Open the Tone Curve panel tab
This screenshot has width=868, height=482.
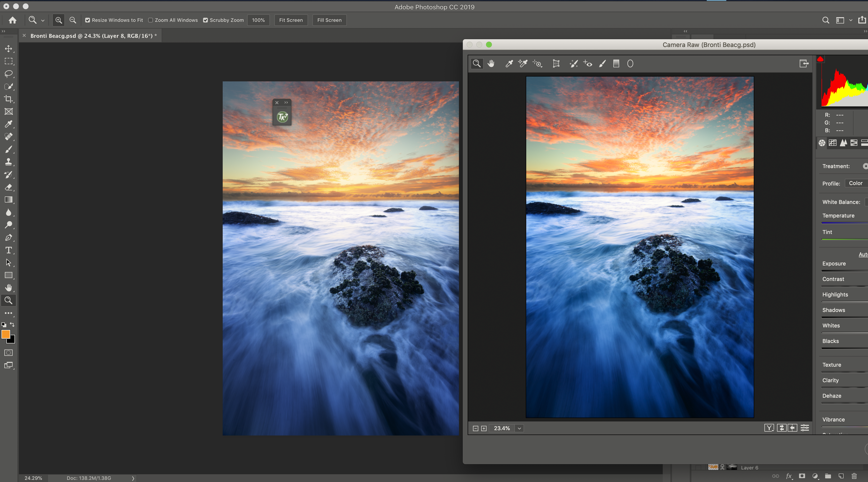tap(833, 143)
